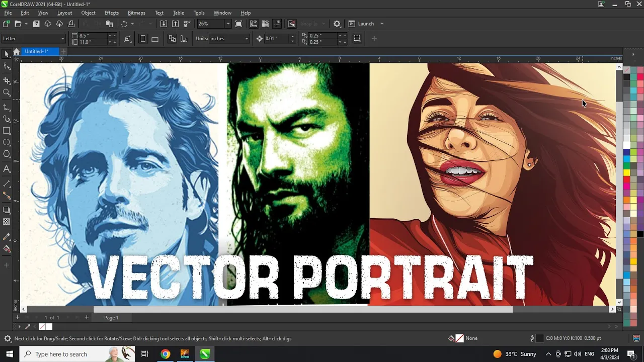Select the Text tool
This screenshot has height=362, width=644.
(7, 169)
